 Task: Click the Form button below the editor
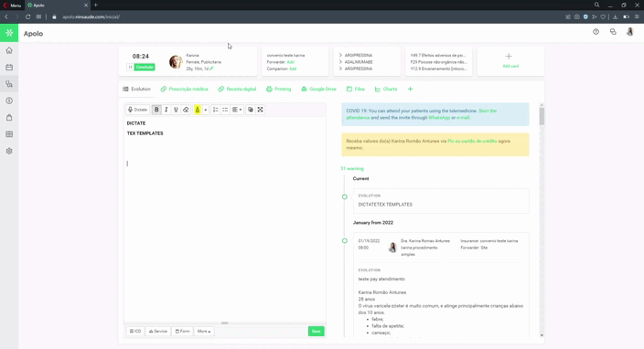coord(182,331)
